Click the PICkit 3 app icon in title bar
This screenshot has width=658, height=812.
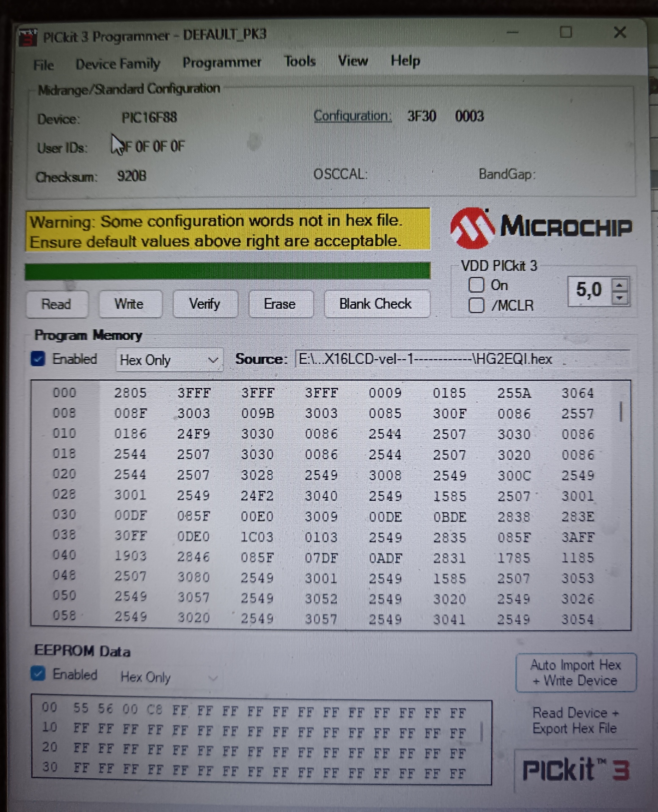coord(28,37)
